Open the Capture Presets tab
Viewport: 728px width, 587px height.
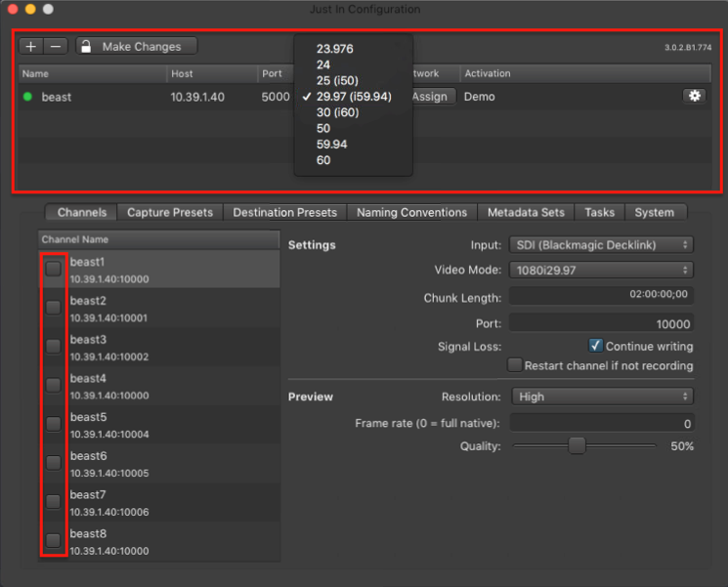pyautogui.click(x=170, y=212)
